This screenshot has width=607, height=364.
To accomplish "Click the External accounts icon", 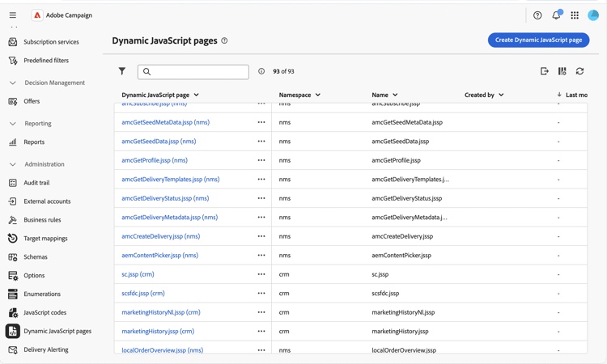I will [13, 201].
